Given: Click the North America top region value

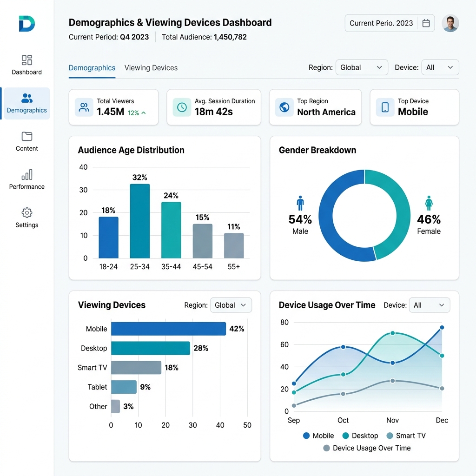Looking at the screenshot, I should (x=326, y=112).
